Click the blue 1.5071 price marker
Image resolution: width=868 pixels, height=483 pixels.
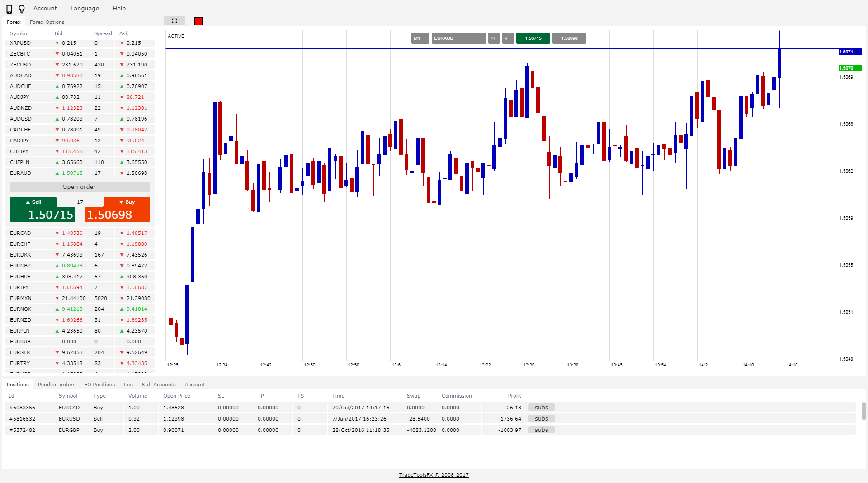[849, 52]
